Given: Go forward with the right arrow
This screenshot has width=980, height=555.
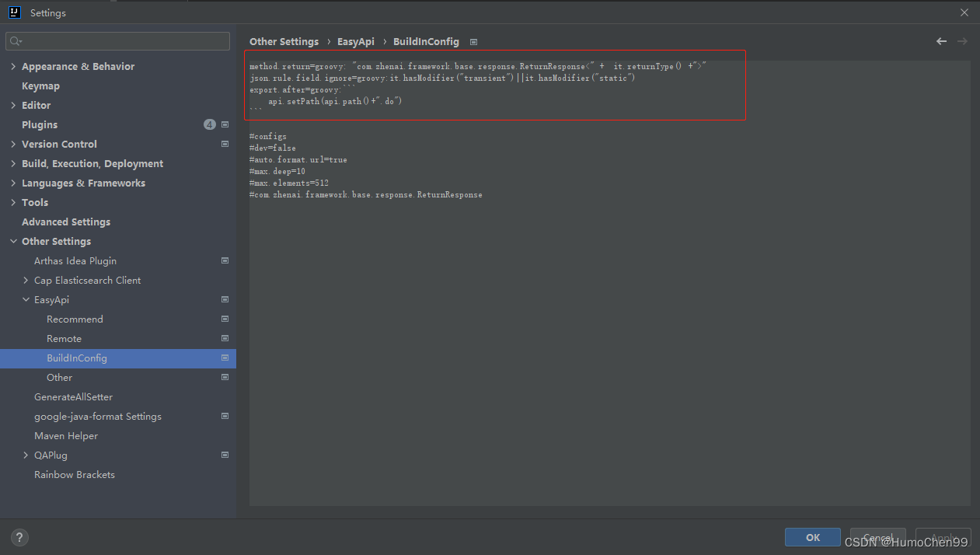Looking at the screenshot, I should click(962, 41).
